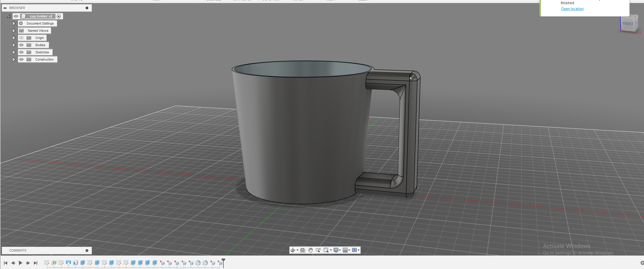This screenshot has height=269, width=644.
Task: Click the COMMENTS panel title
Action: [18, 251]
